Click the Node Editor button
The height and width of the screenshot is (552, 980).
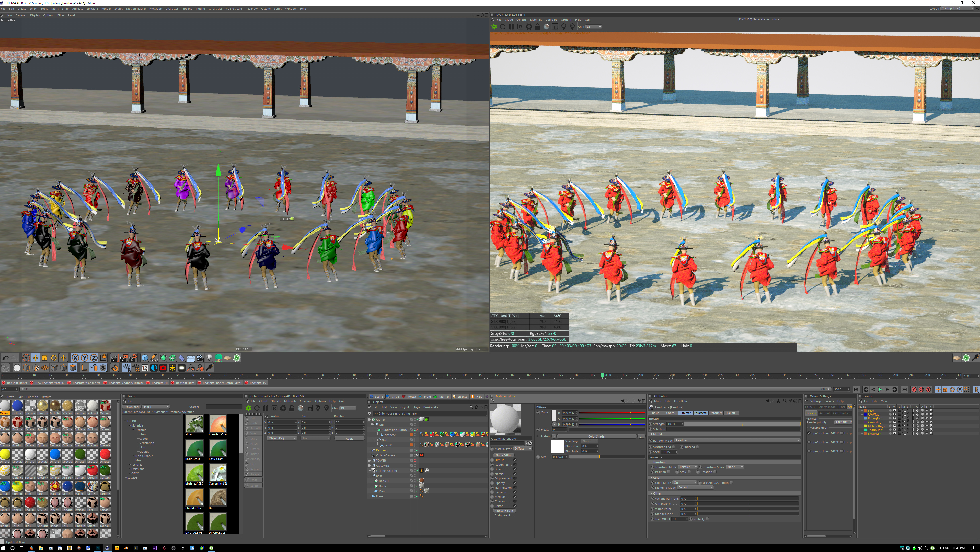coord(503,455)
